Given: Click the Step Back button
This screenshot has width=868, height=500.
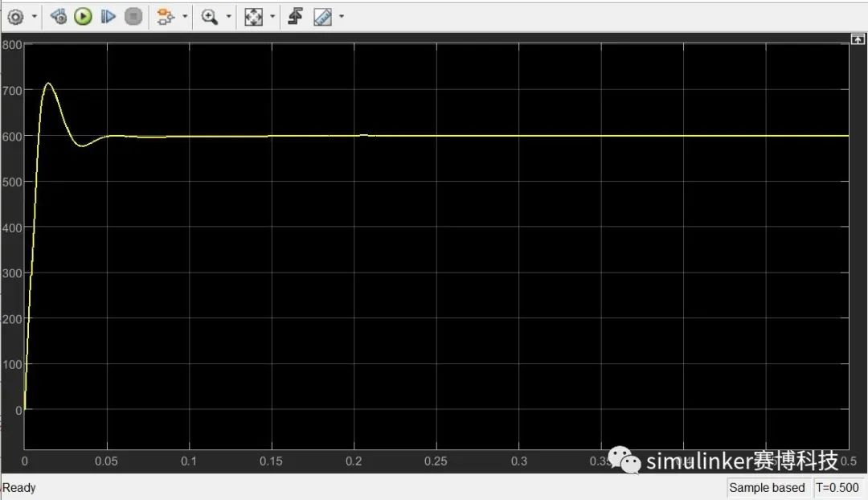Looking at the screenshot, I should (x=58, y=17).
